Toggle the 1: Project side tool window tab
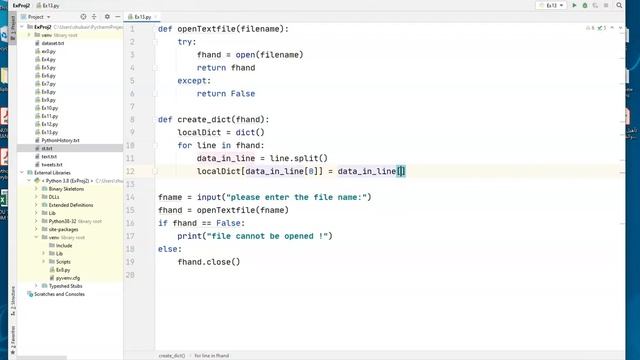640x360 pixels. tap(12, 27)
